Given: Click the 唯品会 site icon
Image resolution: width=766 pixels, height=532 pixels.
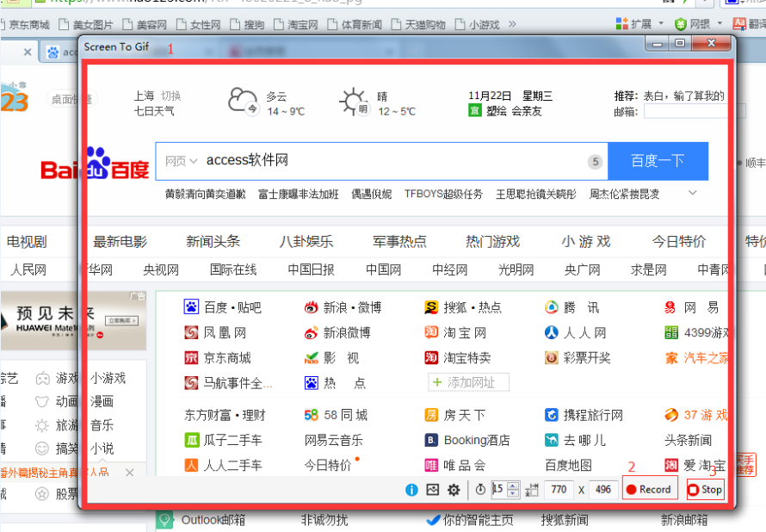Looking at the screenshot, I should pos(431,465).
